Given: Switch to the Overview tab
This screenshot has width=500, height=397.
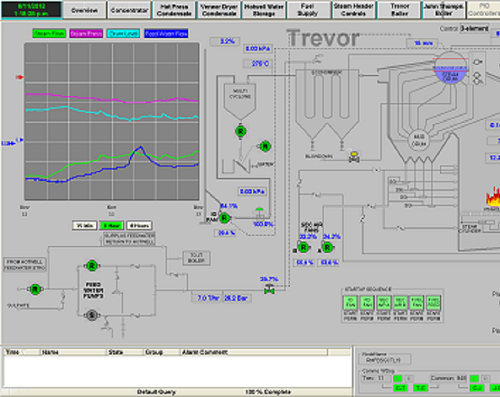Looking at the screenshot, I should 84,10.
